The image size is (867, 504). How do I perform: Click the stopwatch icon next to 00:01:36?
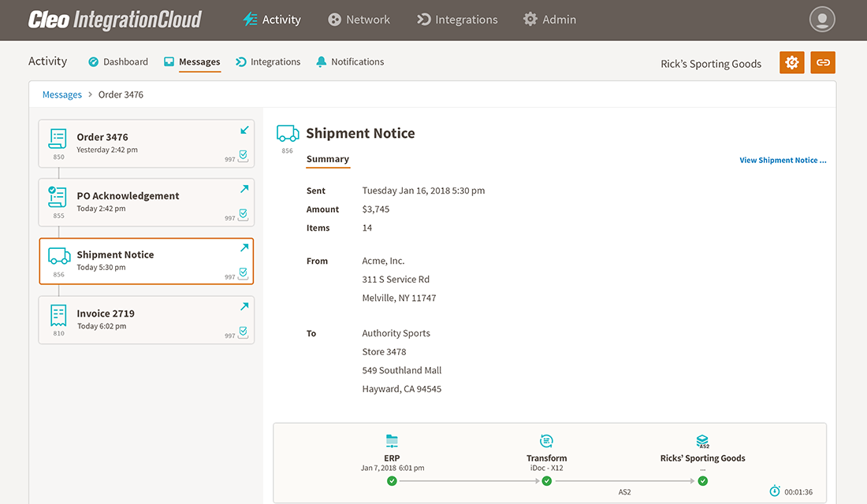(775, 491)
